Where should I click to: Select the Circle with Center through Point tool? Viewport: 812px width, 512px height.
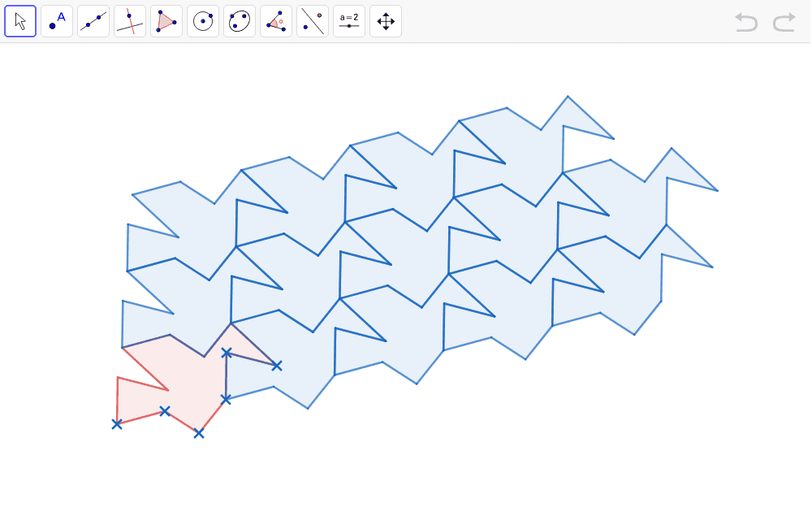tap(203, 20)
